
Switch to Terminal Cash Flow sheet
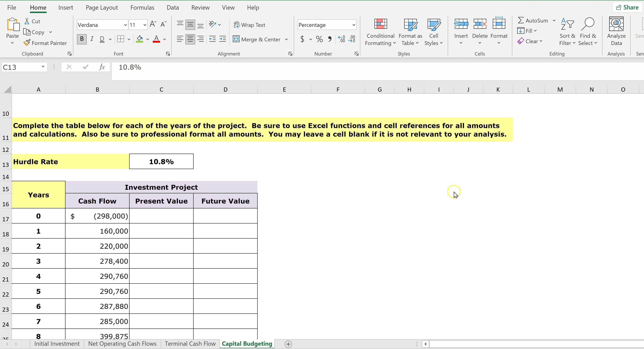190,344
